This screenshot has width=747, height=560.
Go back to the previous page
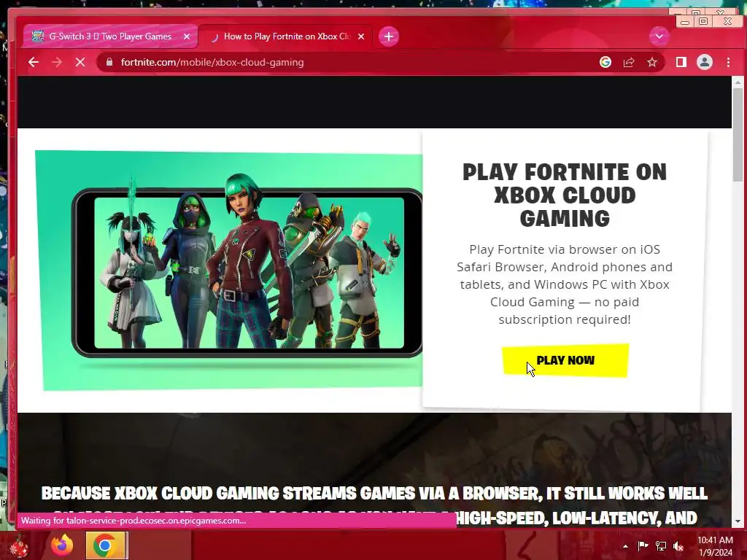(34, 62)
